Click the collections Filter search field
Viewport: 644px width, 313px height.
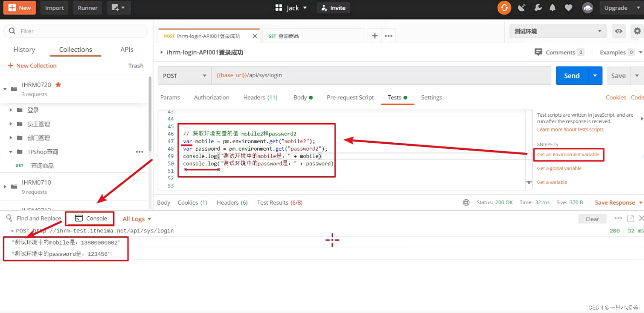point(76,31)
